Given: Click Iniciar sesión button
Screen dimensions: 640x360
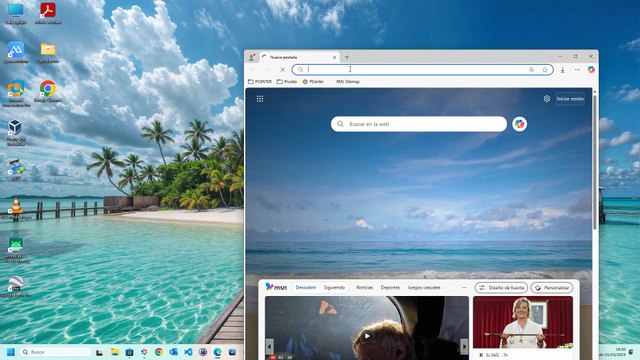Looking at the screenshot, I should tap(570, 99).
